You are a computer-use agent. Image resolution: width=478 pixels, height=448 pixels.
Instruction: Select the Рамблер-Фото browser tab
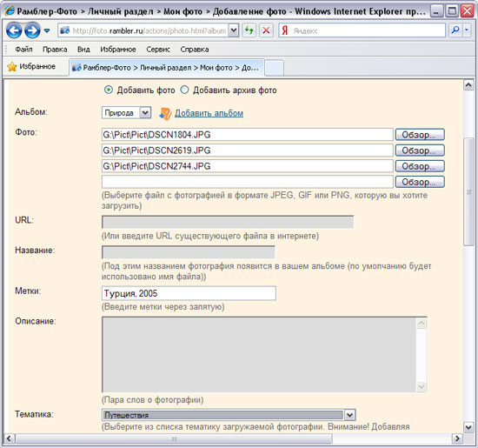(x=167, y=68)
